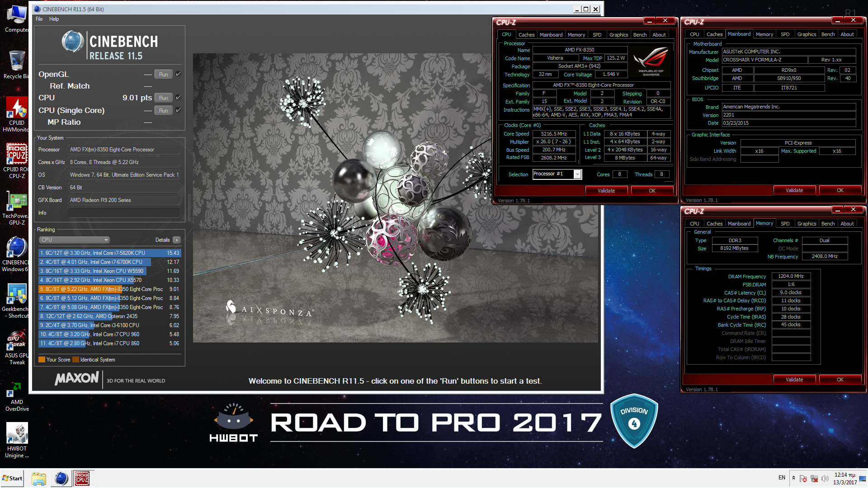Open About tab in CPU-Z Memory window
This screenshot has width=868, height=488.
click(847, 224)
